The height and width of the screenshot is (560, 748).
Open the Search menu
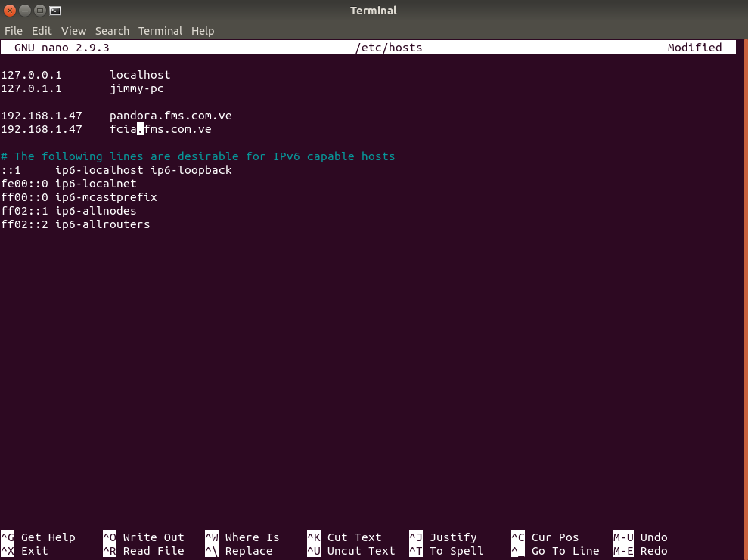(x=112, y=31)
